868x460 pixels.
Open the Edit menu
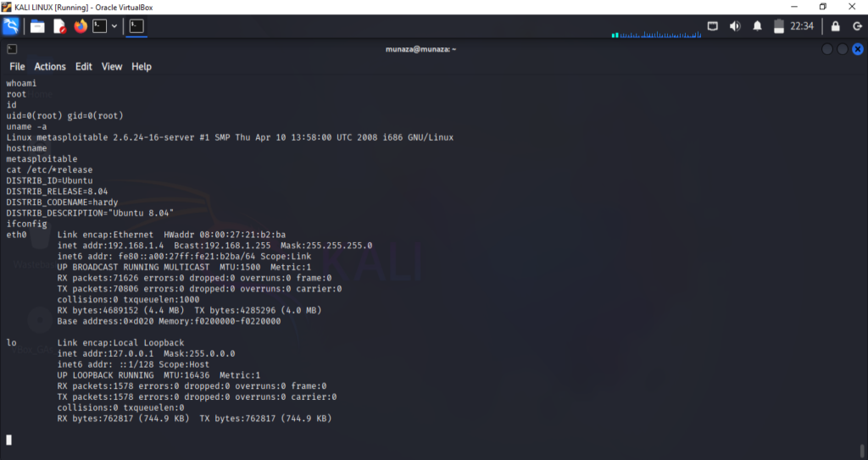click(84, 67)
